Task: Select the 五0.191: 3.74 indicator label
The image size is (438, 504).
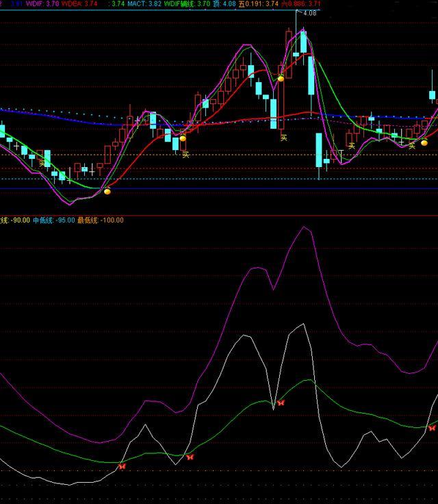Action: [x=259, y=4]
